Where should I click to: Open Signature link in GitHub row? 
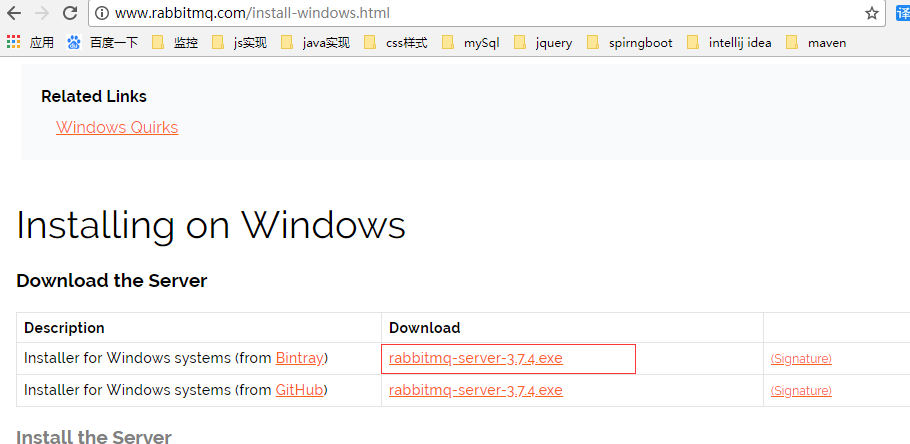coord(801,391)
